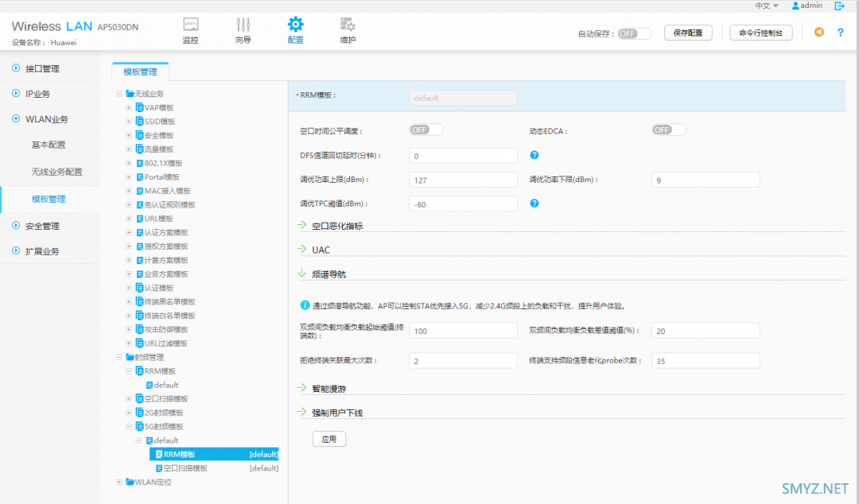This screenshot has width=859, height=504.
Task: Toggle the 自动保存 auto-save switch
Action: [635, 33]
